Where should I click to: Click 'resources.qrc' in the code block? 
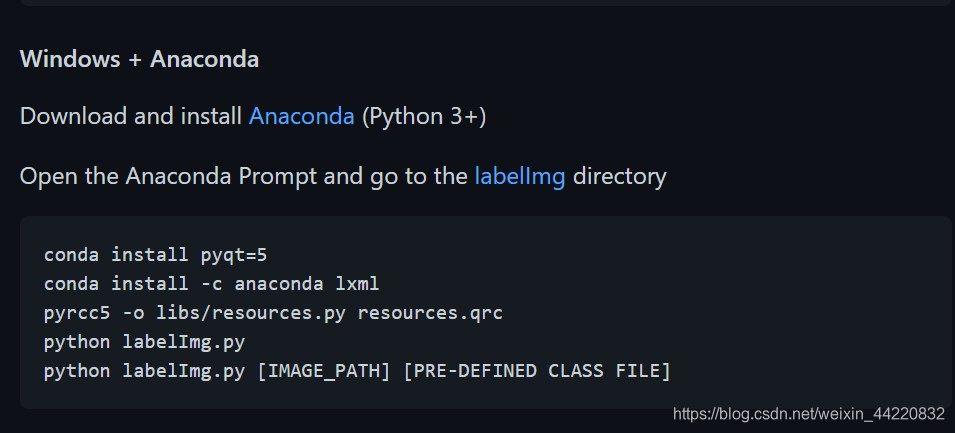[430, 313]
